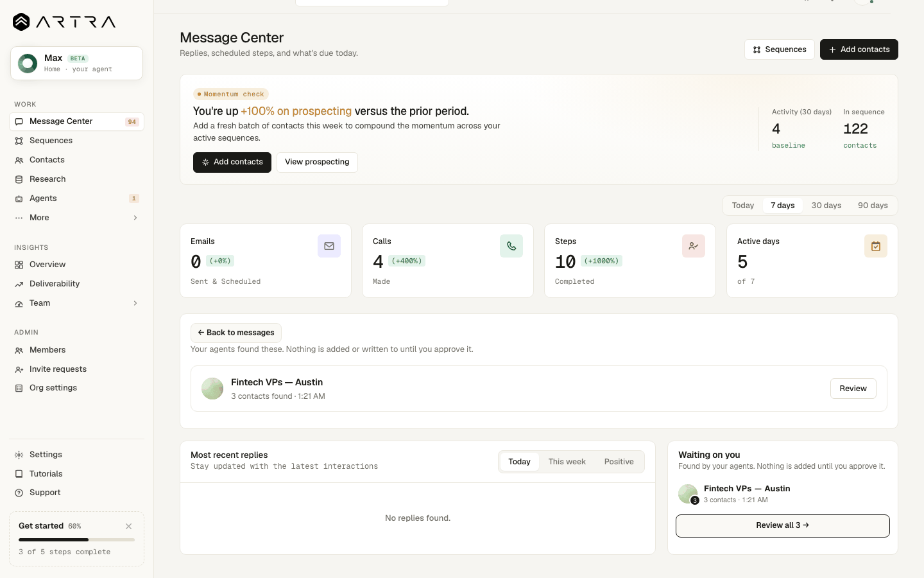Click the Steps card person-check icon
The height and width of the screenshot is (578, 924).
694,246
